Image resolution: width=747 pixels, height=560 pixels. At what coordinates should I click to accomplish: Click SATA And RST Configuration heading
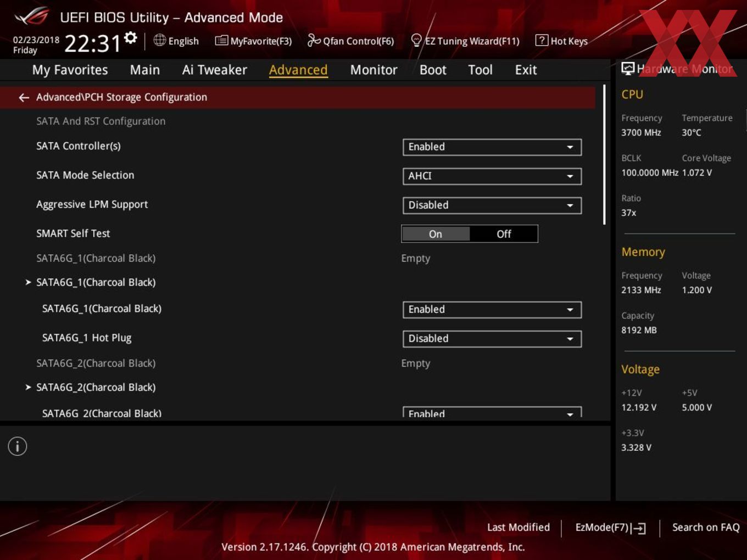[x=101, y=121]
